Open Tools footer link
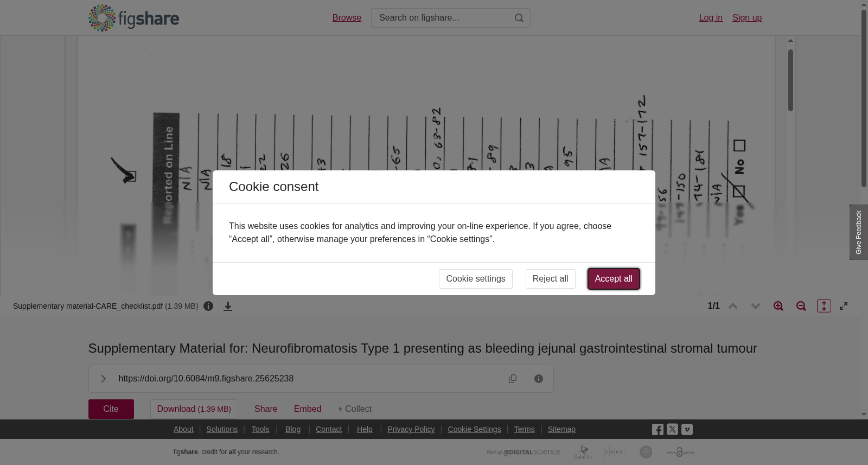 [260, 429]
